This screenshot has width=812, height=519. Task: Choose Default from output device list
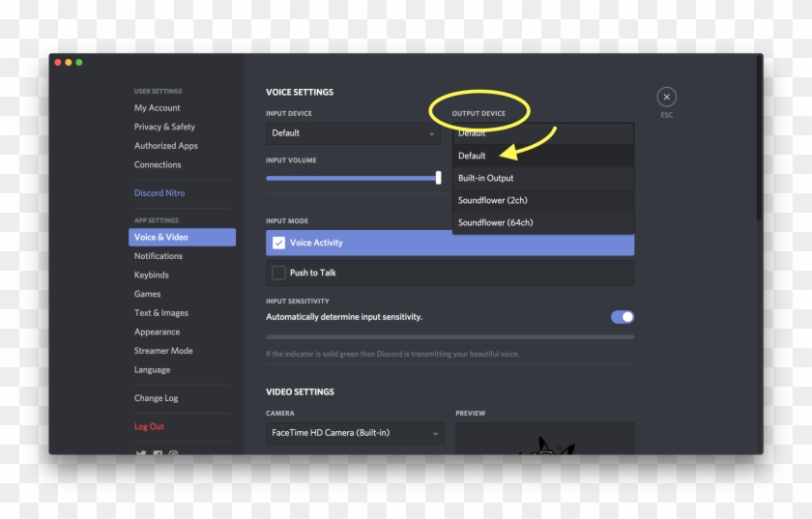click(x=543, y=156)
